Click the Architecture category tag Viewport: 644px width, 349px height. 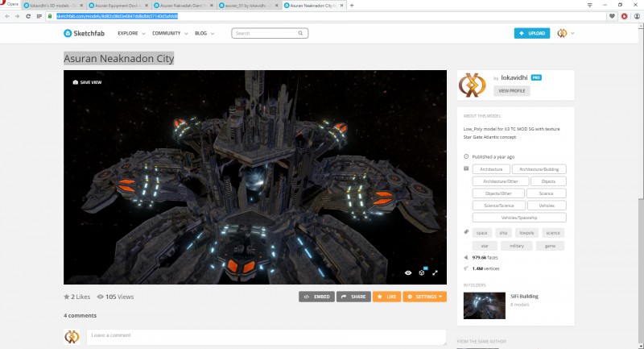coord(491,169)
